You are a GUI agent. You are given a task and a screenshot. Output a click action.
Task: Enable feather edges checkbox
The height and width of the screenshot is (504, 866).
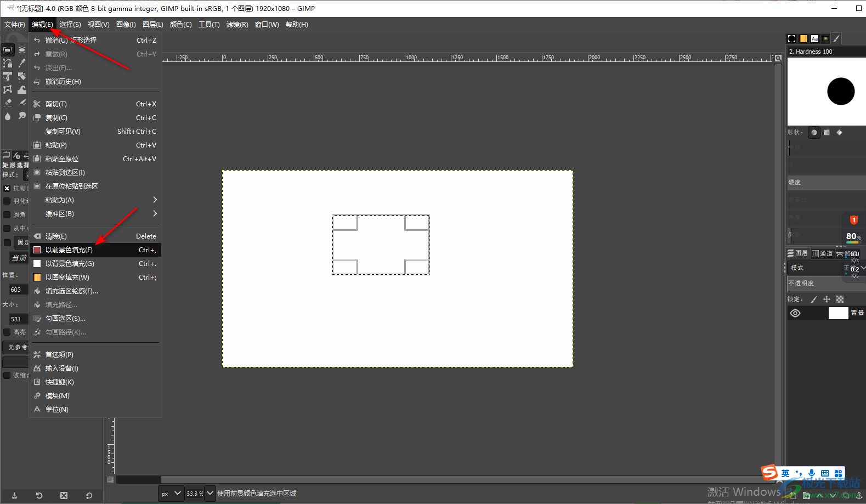click(x=7, y=201)
